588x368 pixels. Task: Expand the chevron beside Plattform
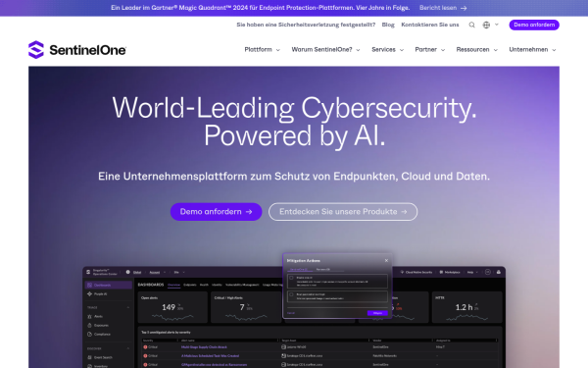pyautogui.click(x=278, y=50)
